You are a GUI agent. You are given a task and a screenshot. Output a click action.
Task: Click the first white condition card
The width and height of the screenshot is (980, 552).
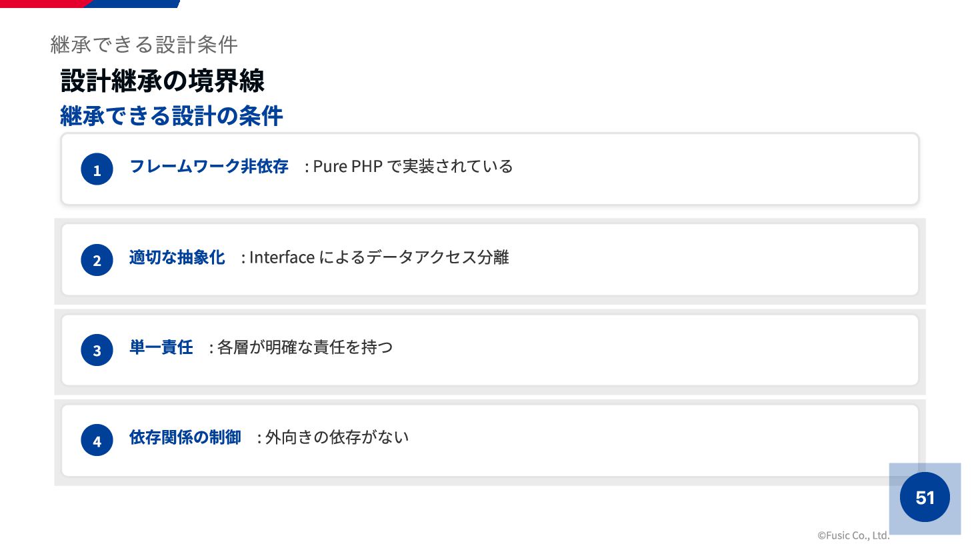tap(490, 169)
